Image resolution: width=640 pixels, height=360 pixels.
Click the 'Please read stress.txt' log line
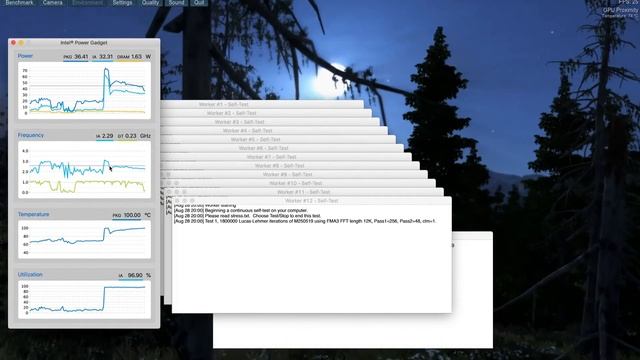247,216
